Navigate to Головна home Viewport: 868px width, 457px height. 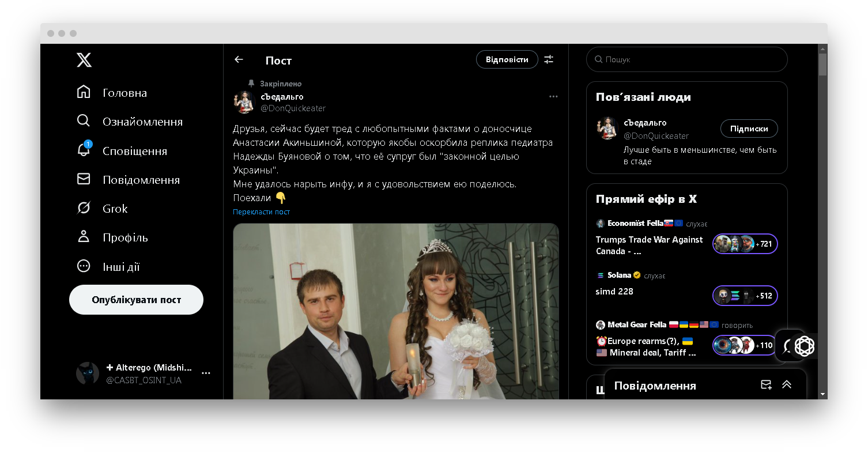point(84,92)
